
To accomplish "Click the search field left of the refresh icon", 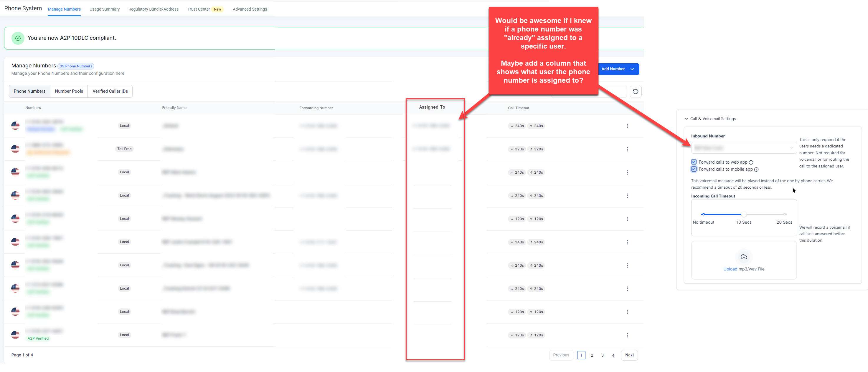I will click(589, 92).
